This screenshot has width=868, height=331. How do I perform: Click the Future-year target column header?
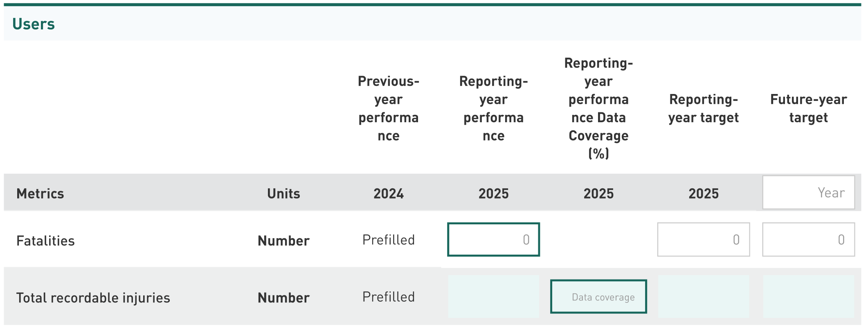pyautogui.click(x=808, y=108)
